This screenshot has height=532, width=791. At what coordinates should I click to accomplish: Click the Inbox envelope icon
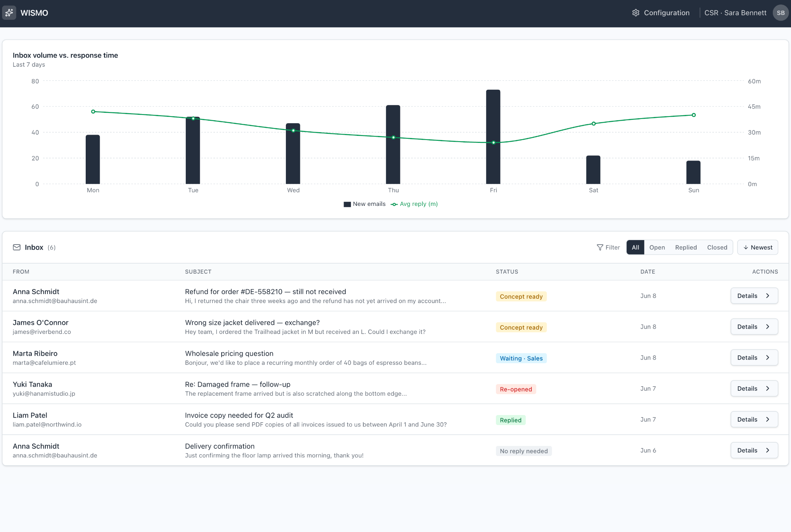(x=16, y=247)
